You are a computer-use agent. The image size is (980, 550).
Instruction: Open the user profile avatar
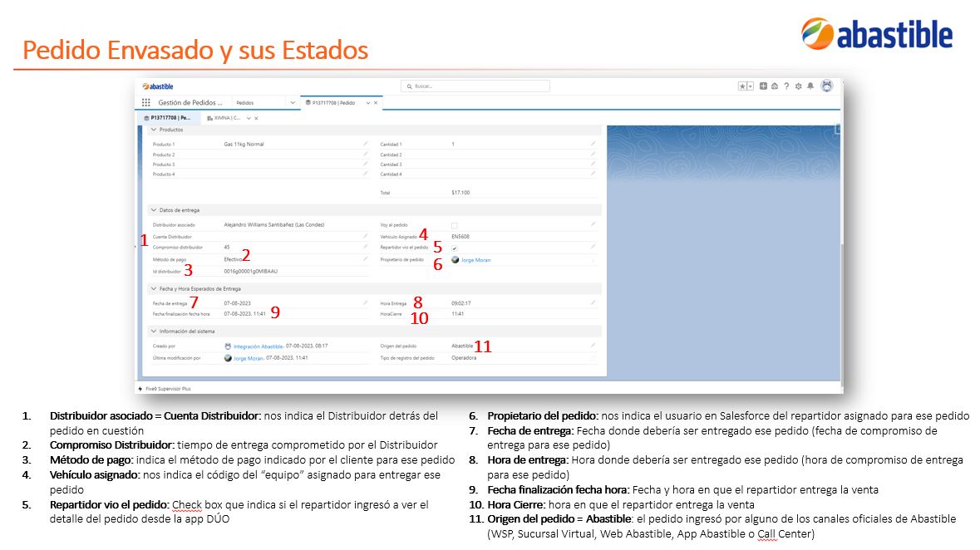click(827, 86)
